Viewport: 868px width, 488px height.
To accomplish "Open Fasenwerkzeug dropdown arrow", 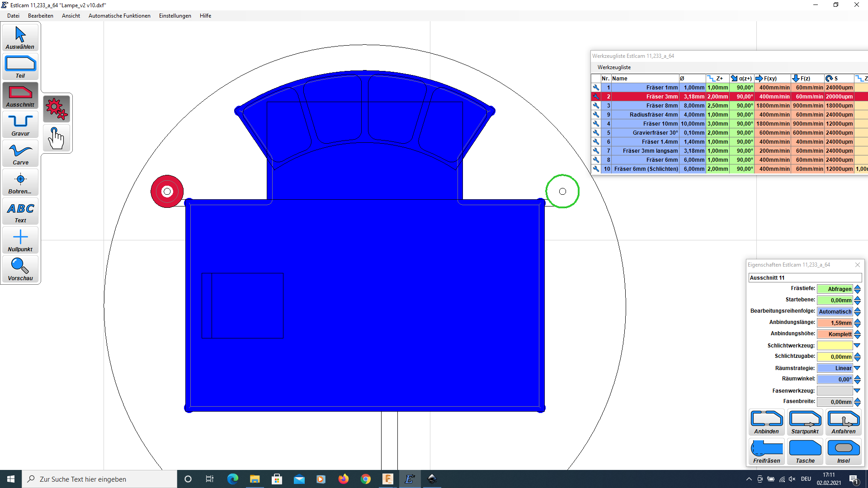I will [x=857, y=391].
